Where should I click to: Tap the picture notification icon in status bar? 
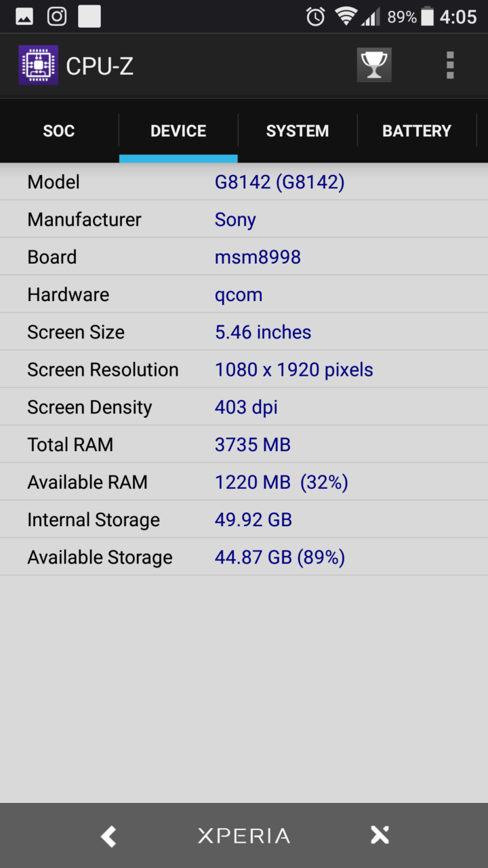pos(24,17)
